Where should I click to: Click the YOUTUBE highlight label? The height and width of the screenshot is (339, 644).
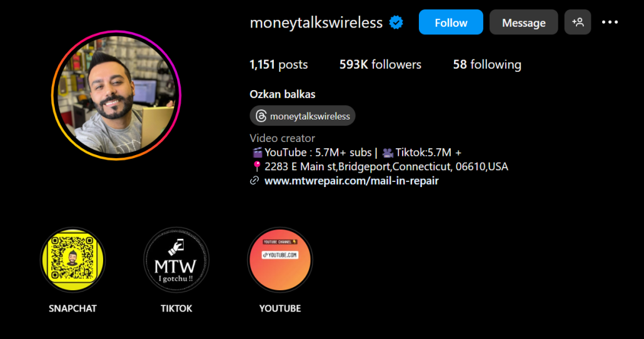[280, 308]
